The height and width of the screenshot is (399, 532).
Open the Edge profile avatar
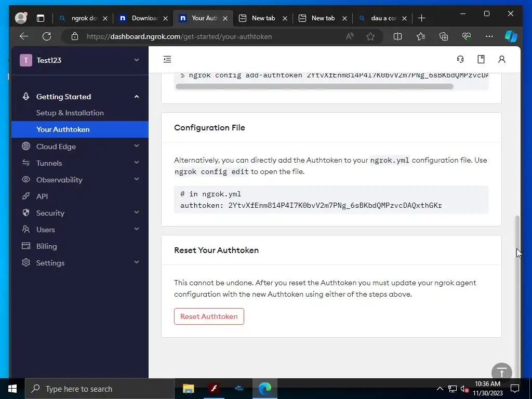click(x=21, y=18)
